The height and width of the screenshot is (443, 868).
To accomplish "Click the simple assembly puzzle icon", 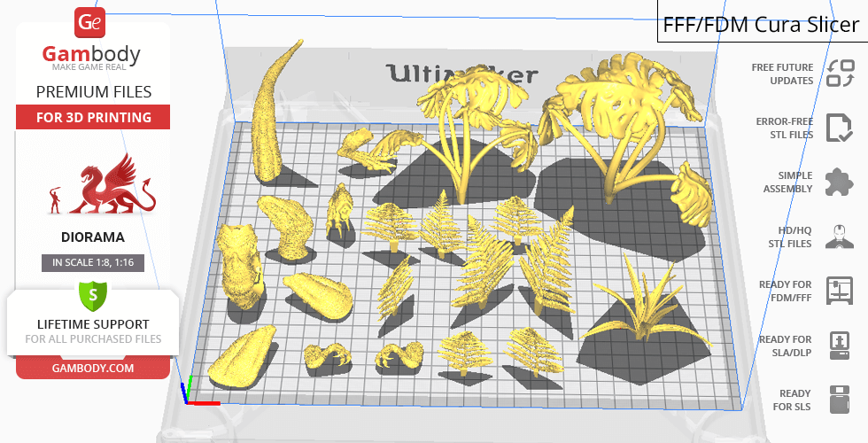I will pyautogui.click(x=839, y=183).
